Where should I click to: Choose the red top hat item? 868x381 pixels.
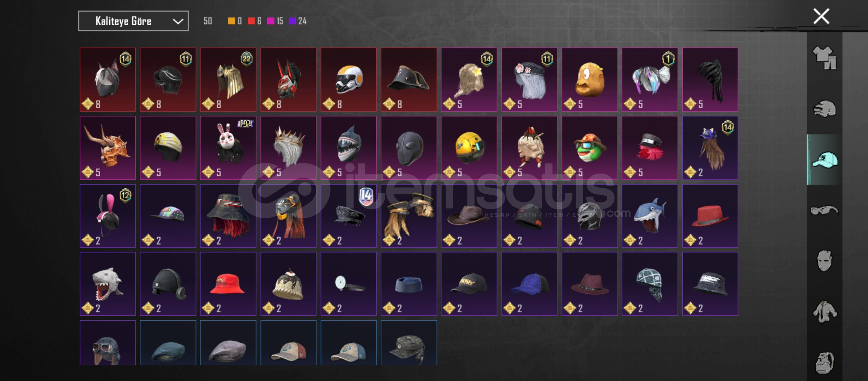tap(710, 216)
